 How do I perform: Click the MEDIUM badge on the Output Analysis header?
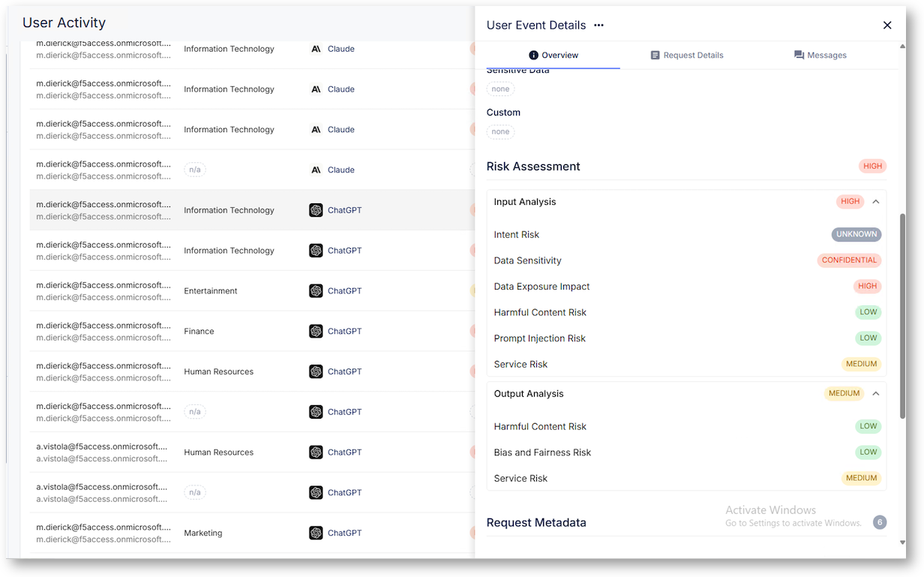[844, 393]
